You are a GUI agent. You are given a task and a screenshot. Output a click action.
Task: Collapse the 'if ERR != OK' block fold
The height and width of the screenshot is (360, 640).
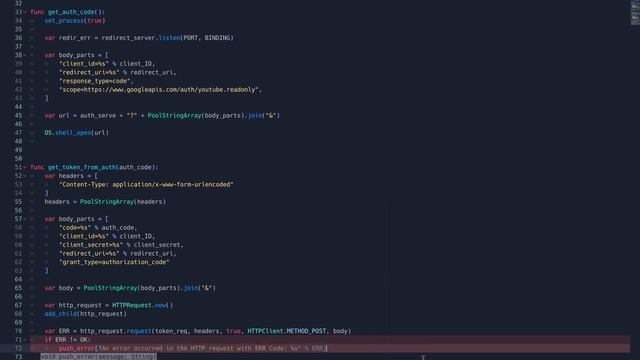click(25, 340)
